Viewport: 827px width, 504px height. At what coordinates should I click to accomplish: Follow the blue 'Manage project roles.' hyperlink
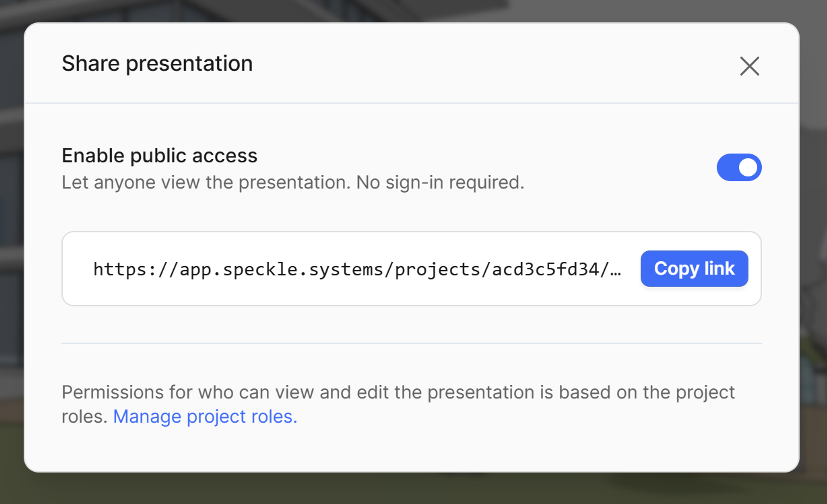pyautogui.click(x=205, y=417)
